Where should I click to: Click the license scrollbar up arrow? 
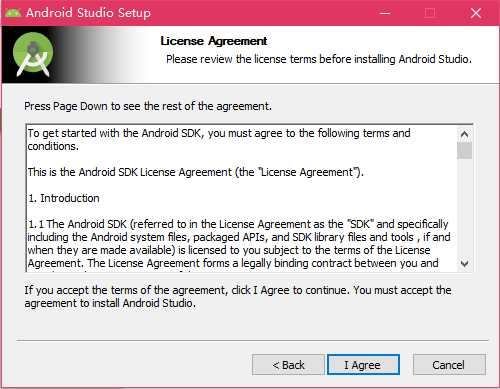coord(464,134)
